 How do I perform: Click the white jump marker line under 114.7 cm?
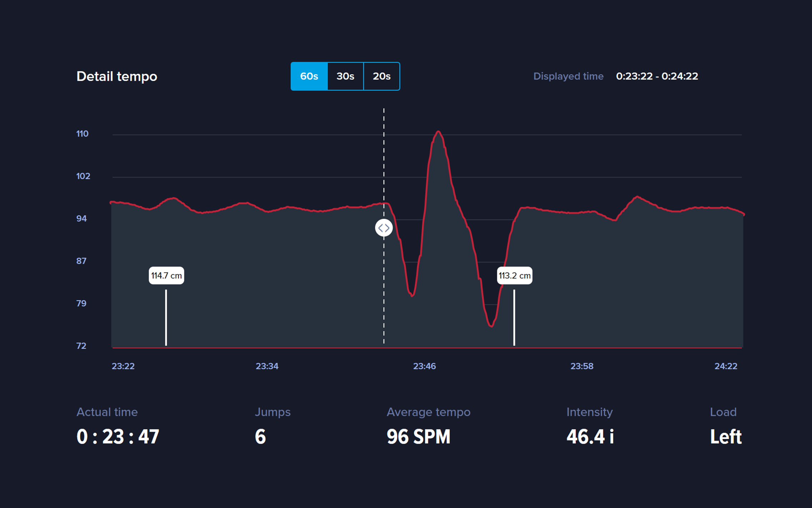tap(166, 317)
